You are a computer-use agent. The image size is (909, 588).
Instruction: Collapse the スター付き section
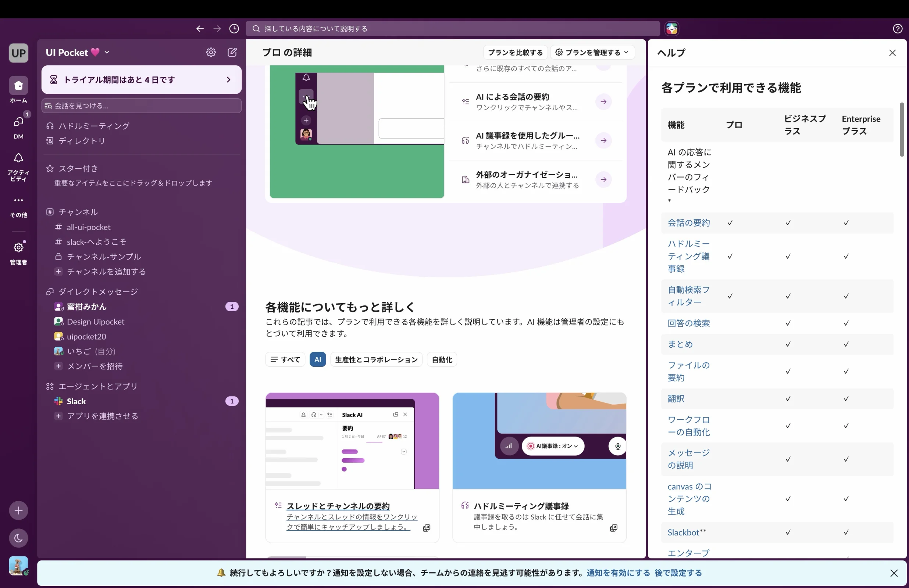tap(78, 168)
